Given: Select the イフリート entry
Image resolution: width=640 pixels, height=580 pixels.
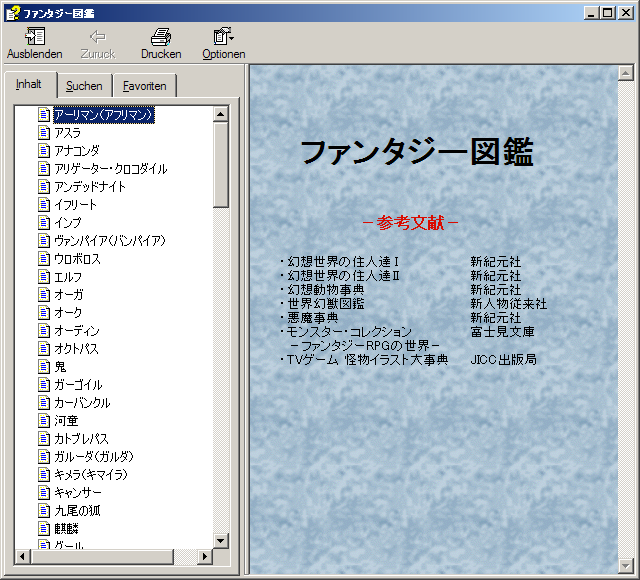Looking at the screenshot, I should point(76,205).
